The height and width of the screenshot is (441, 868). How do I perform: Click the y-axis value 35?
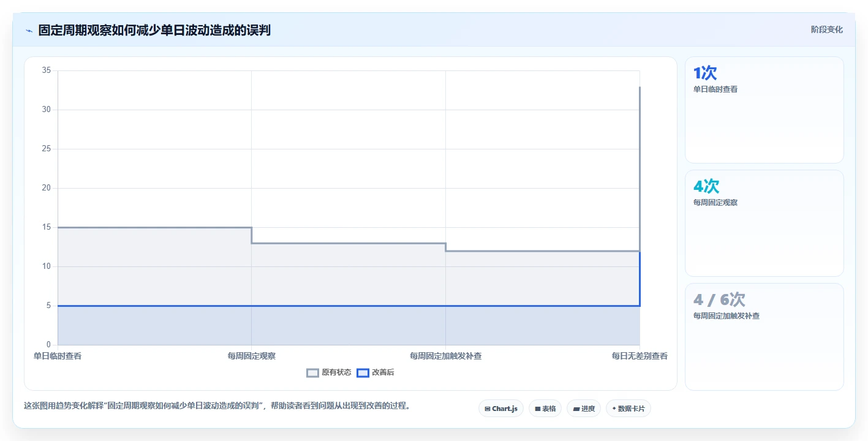pos(47,70)
